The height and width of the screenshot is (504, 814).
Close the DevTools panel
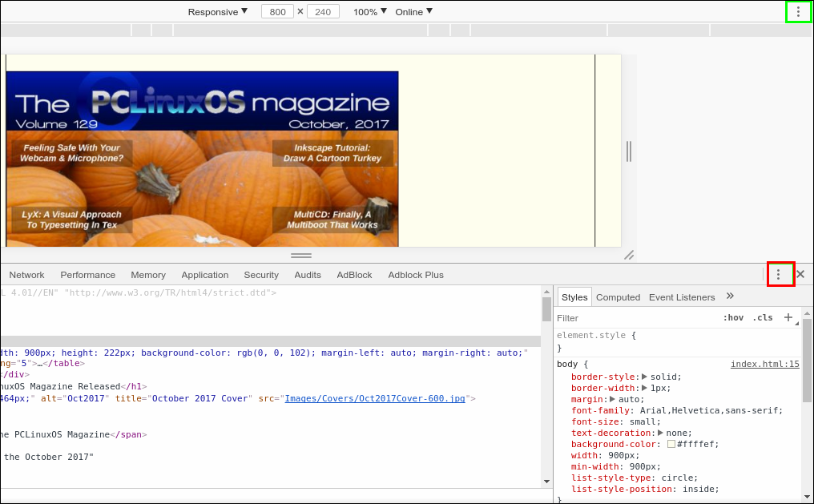point(800,274)
